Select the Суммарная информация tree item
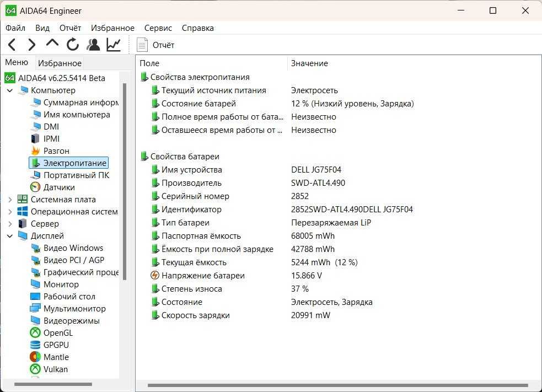 pyautogui.click(x=74, y=103)
